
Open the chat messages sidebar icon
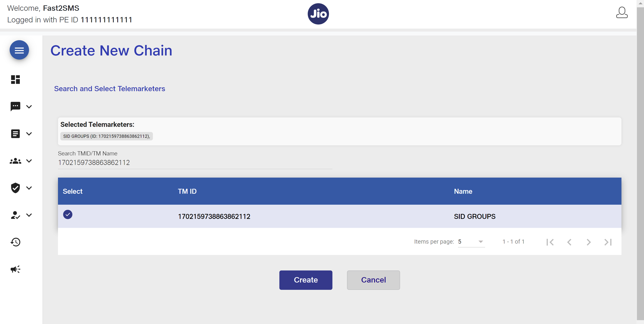click(x=15, y=106)
